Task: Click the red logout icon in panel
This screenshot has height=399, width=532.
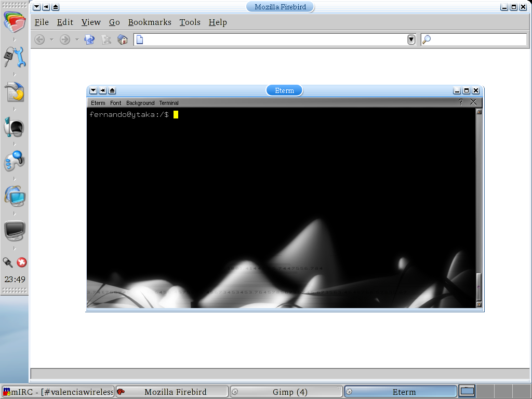Action: click(x=22, y=262)
